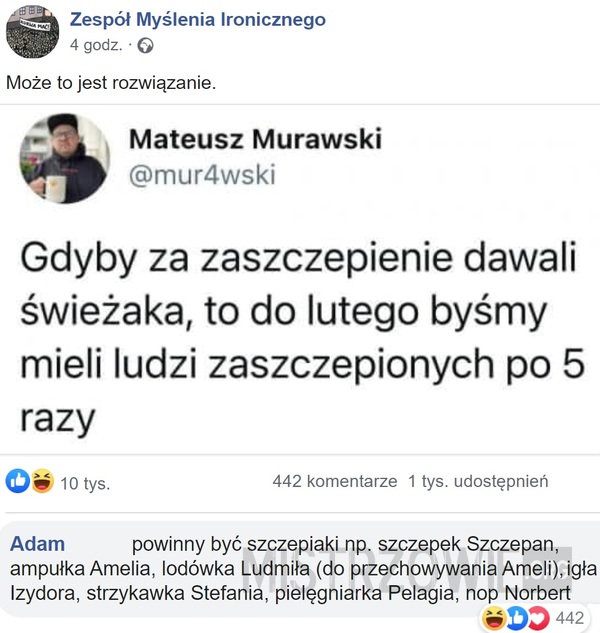Open the 4 godz. timestamp link
Image resolution: width=600 pixels, height=633 pixels.
click(96, 45)
